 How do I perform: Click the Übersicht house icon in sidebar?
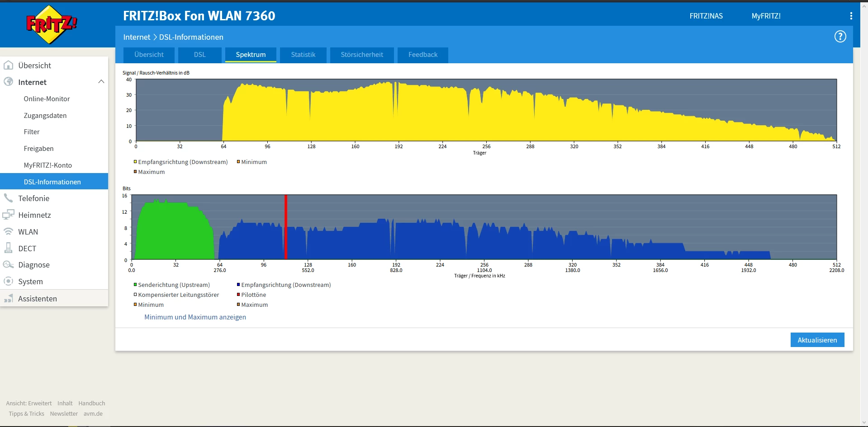(8, 66)
